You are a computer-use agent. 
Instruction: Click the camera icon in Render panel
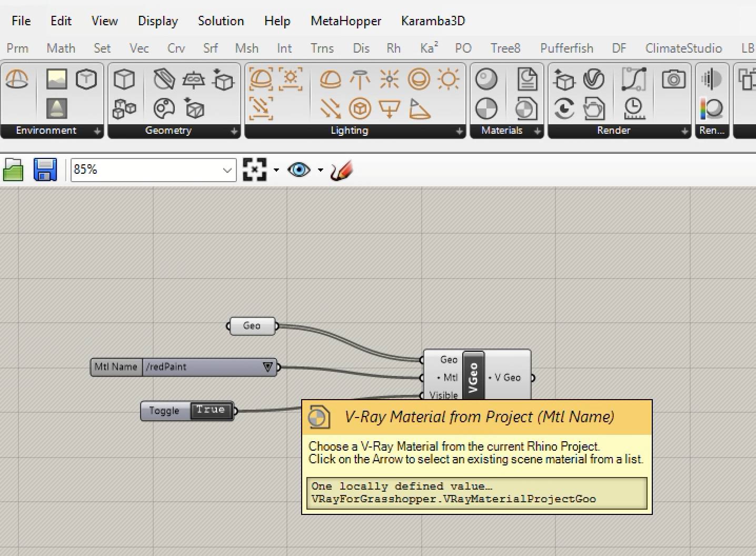pyautogui.click(x=673, y=80)
